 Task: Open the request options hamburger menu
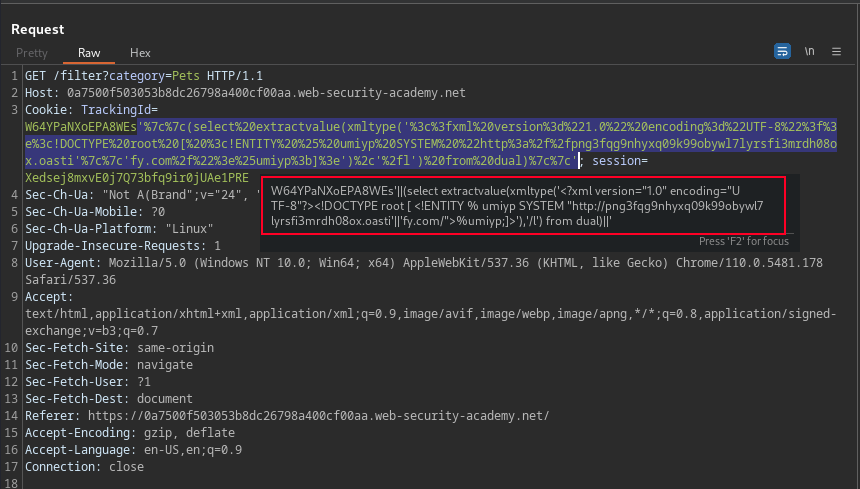[x=836, y=52]
